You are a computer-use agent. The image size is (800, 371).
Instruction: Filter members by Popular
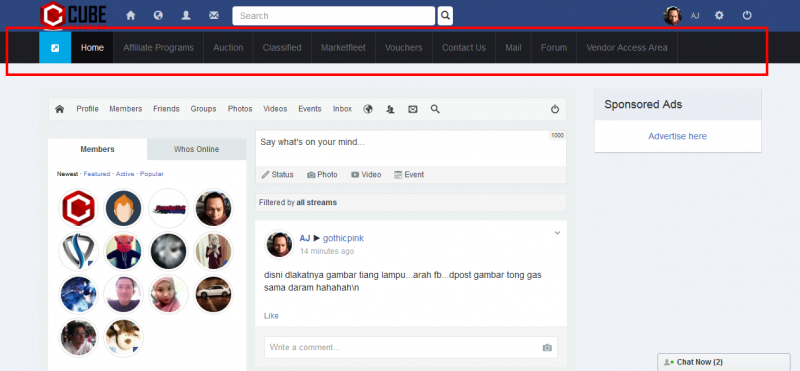coord(152,174)
